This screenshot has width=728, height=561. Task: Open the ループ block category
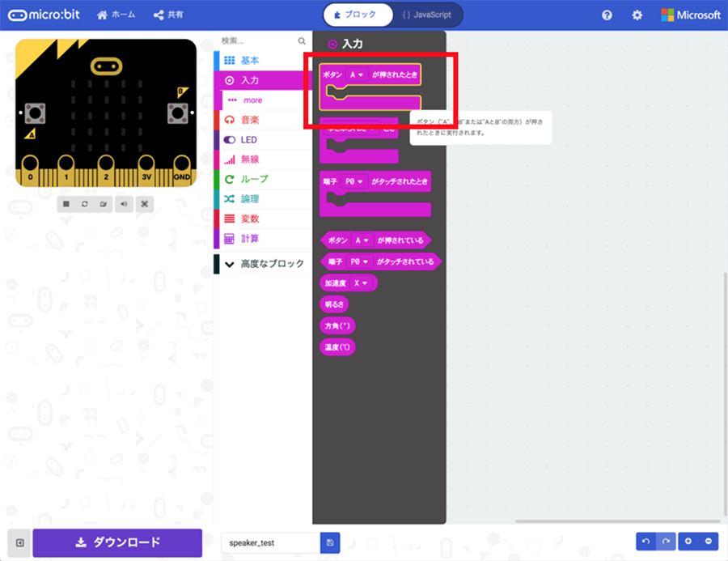(x=263, y=180)
